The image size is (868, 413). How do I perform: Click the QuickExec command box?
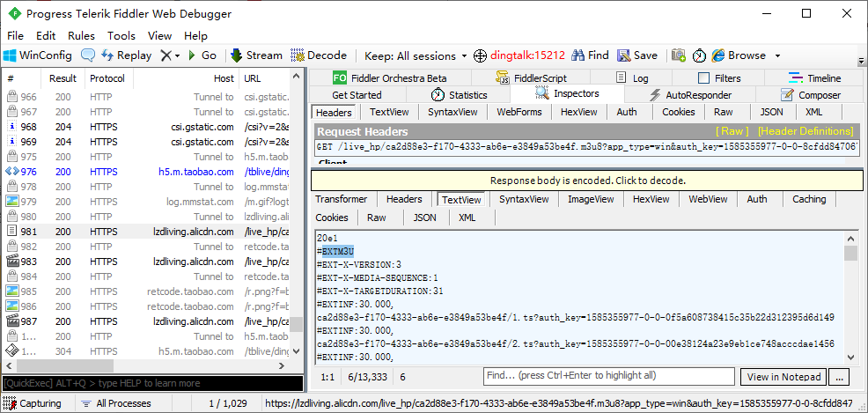click(x=153, y=383)
